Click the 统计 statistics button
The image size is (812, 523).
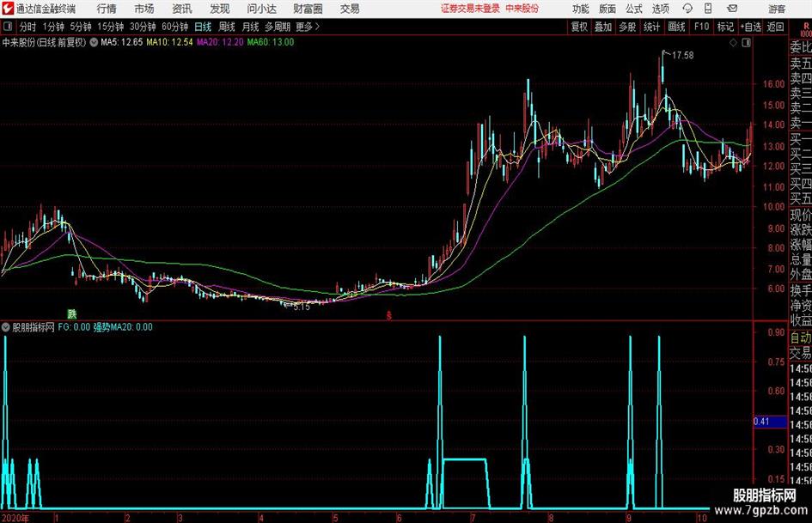[x=651, y=27]
